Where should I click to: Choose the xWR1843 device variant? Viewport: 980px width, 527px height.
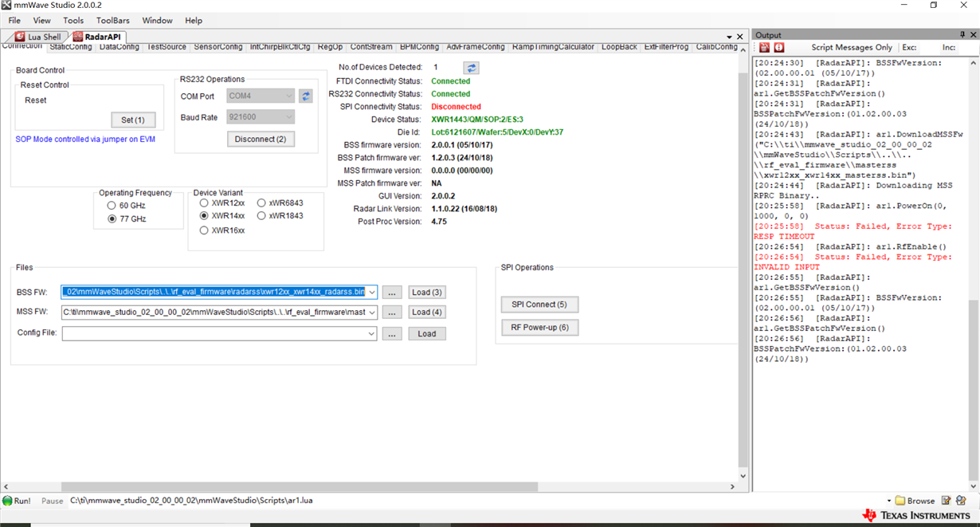280,216
